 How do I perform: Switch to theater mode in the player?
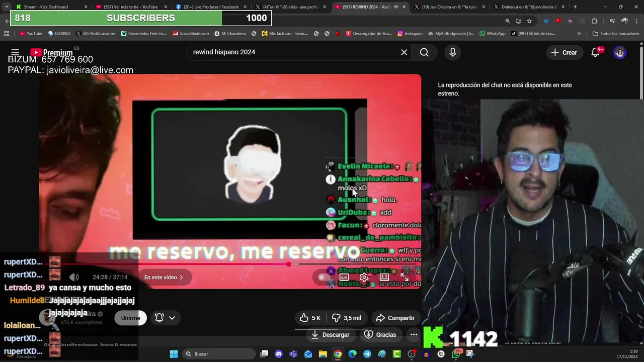tap(384, 277)
